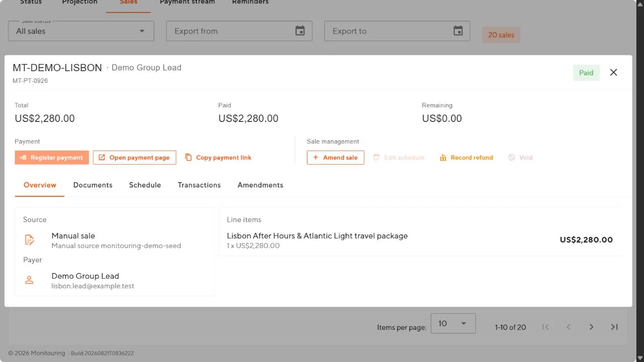Jump to last page arrow icon
Screen dimensions: 644x362
coord(614,327)
